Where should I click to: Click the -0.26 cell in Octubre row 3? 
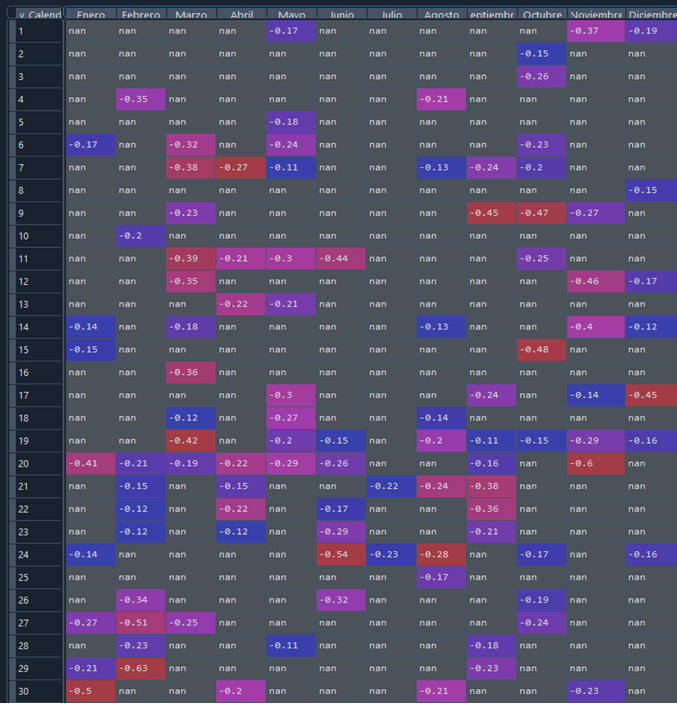click(541, 76)
